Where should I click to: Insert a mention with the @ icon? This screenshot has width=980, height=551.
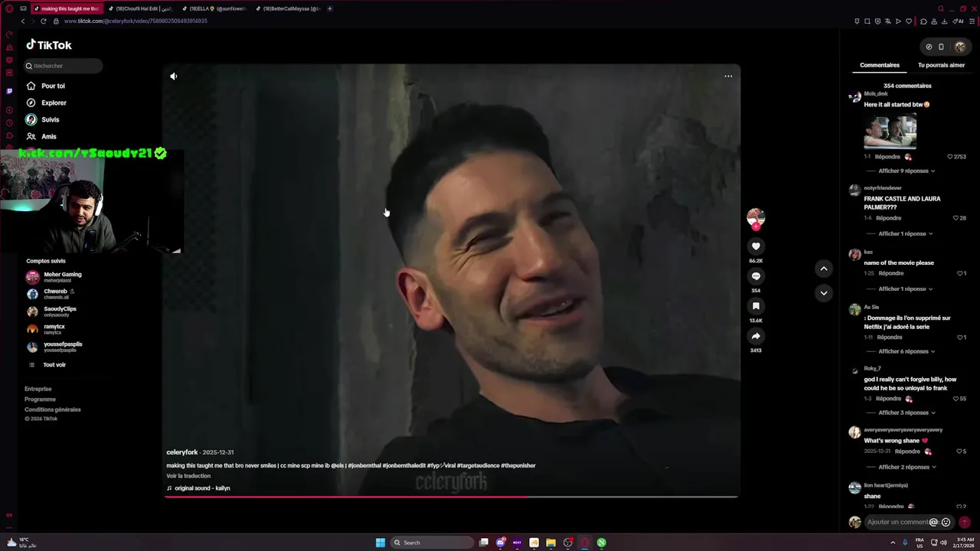(933, 522)
